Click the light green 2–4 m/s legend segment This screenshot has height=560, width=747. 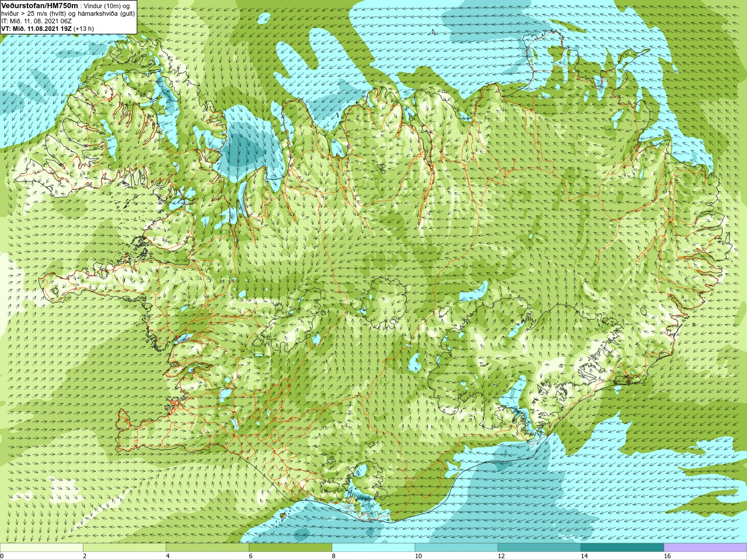[x=124, y=548]
